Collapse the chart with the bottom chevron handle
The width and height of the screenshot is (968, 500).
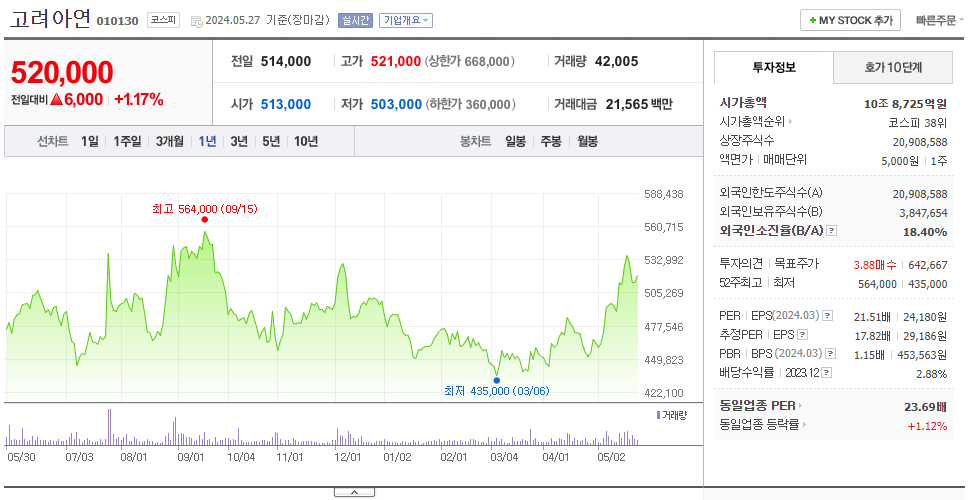(x=354, y=492)
